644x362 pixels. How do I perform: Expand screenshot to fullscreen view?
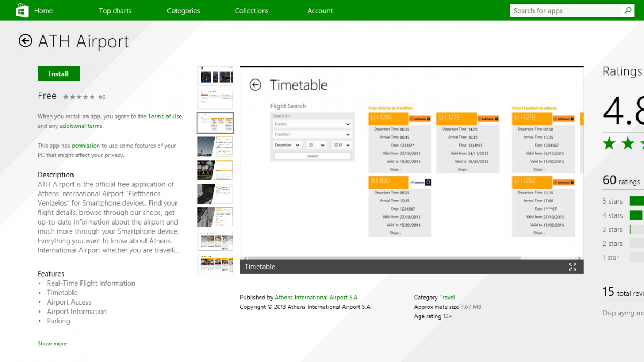coord(573,266)
